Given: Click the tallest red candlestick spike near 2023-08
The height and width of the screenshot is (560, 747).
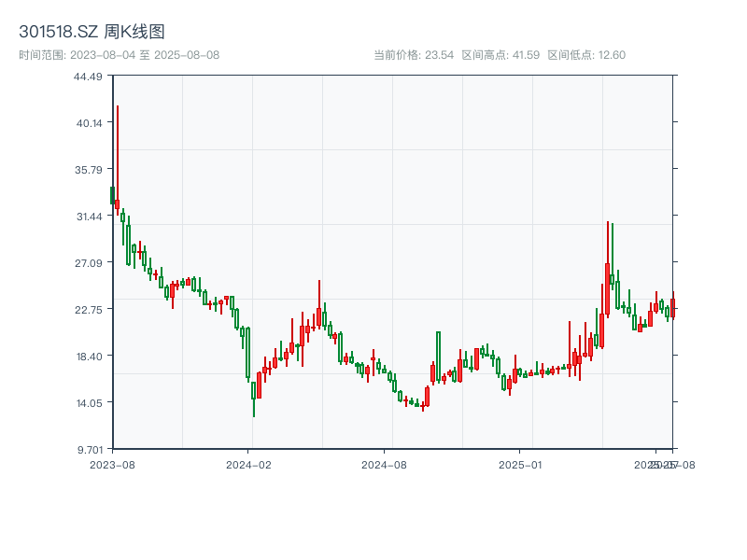Looking at the screenshot, I should [118, 159].
